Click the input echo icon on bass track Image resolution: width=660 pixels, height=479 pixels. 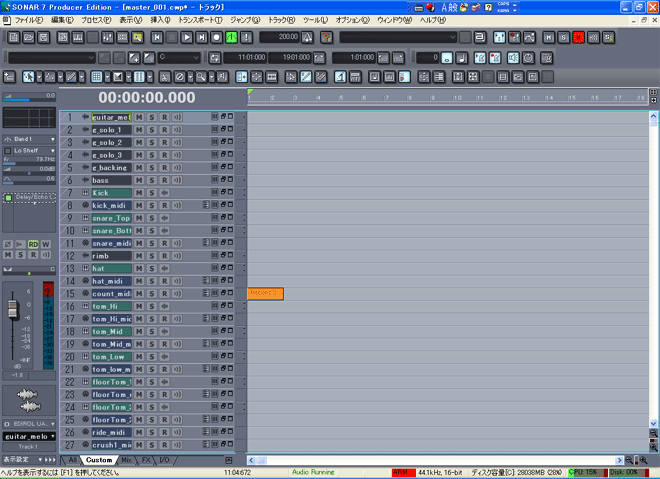177,180
